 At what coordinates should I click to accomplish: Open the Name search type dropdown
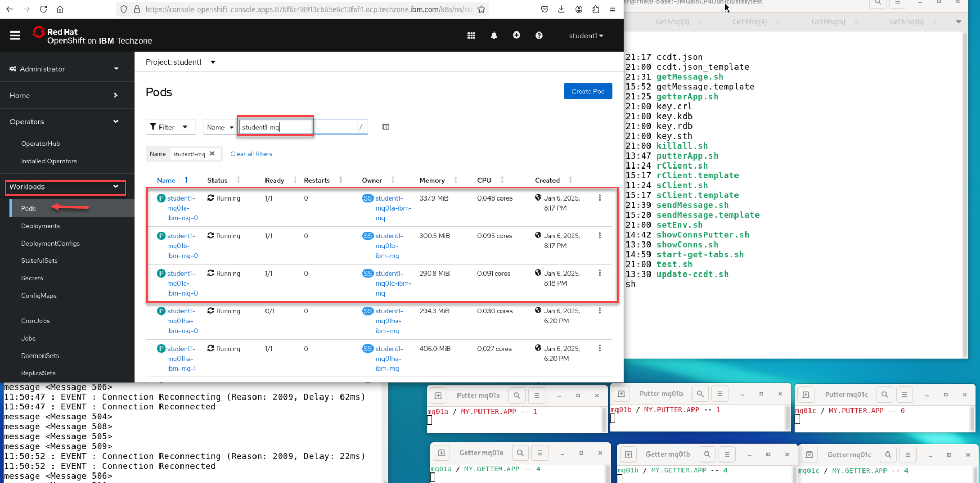point(220,127)
